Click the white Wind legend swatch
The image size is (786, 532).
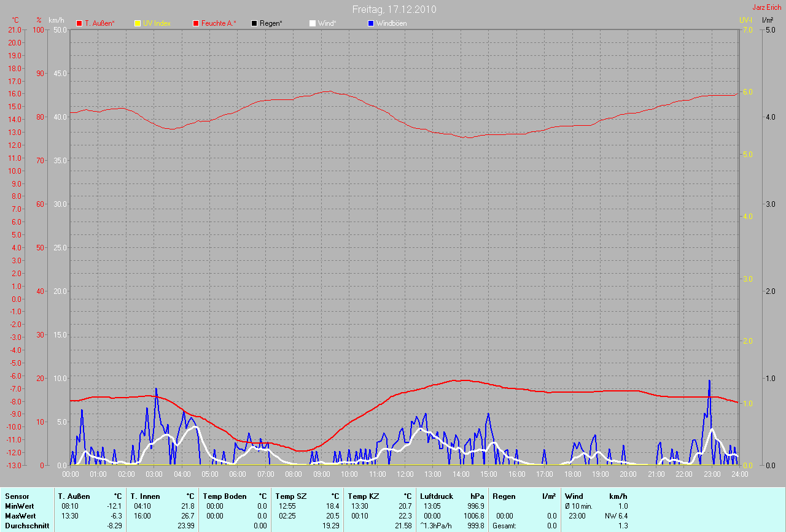pyautogui.click(x=312, y=23)
